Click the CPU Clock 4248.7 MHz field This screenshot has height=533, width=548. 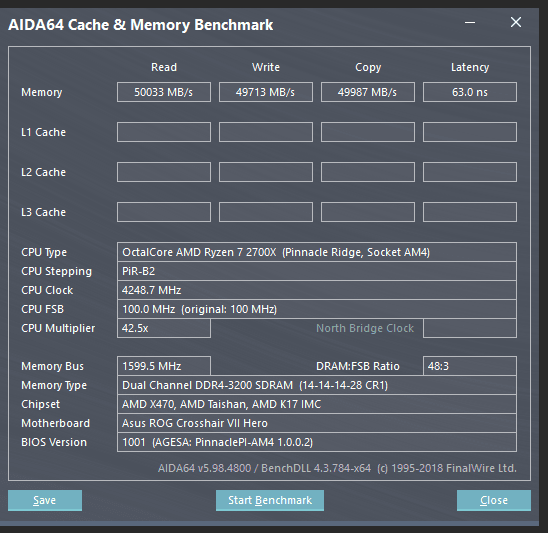317,290
